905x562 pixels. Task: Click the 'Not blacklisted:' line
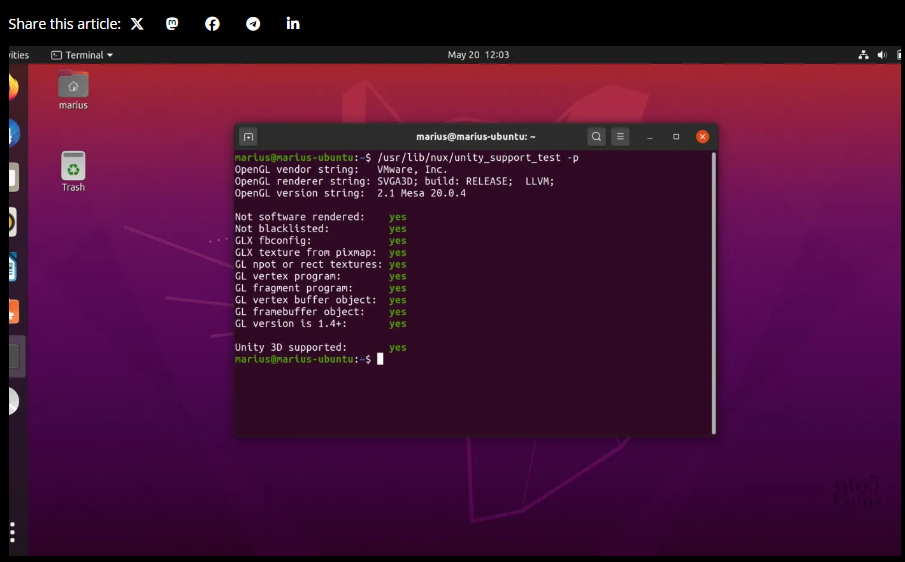[320, 229]
